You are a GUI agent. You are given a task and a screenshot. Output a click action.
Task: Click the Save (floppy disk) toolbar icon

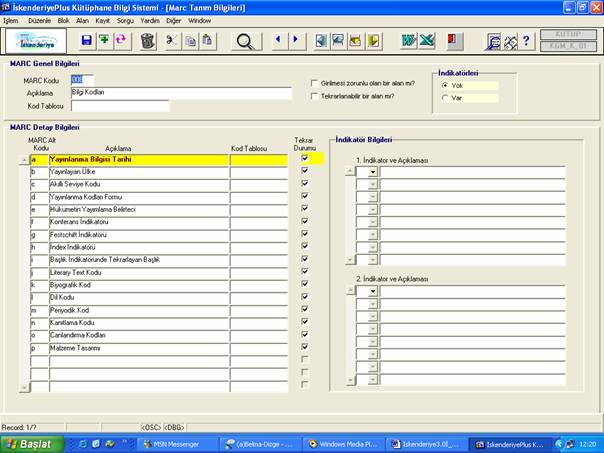(87, 40)
